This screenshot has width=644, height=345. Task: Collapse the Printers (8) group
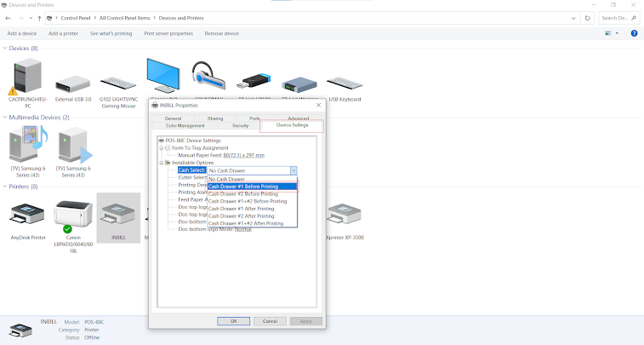point(5,187)
